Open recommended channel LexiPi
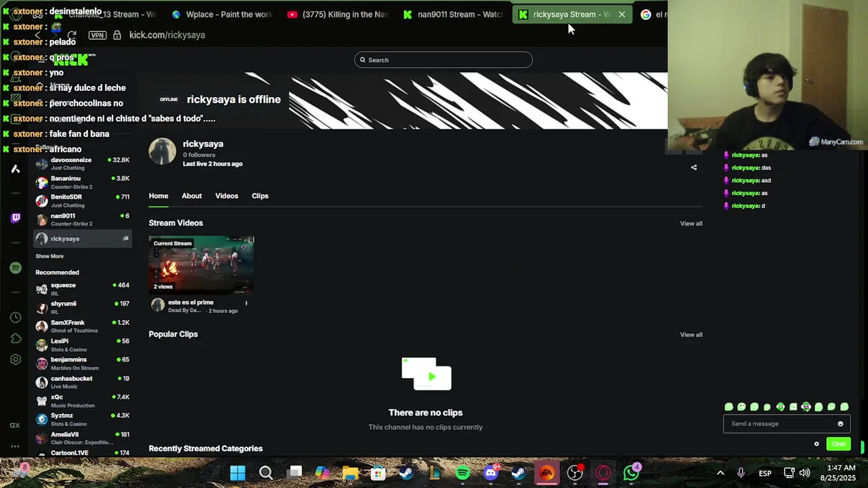Image resolution: width=868 pixels, height=488 pixels. pos(82,345)
